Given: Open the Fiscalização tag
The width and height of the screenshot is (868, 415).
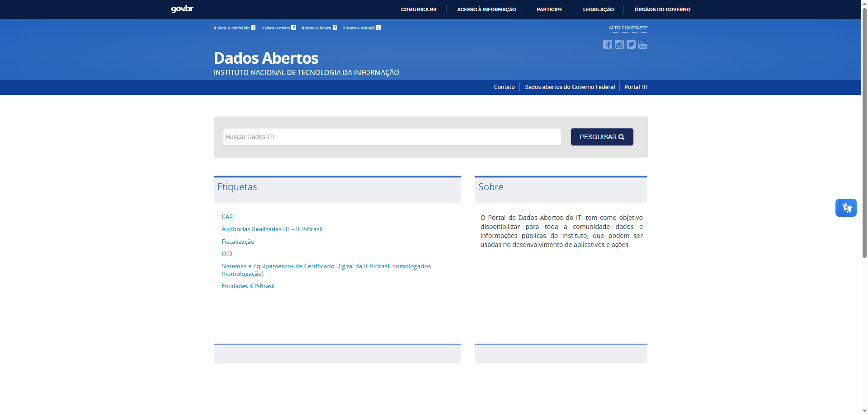Looking at the screenshot, I should [238, 242].
